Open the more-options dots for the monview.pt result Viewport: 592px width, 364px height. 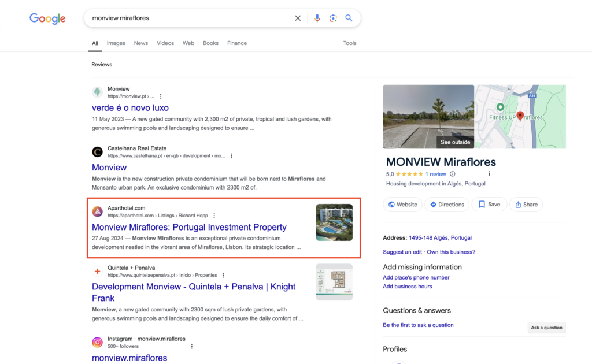161,96
